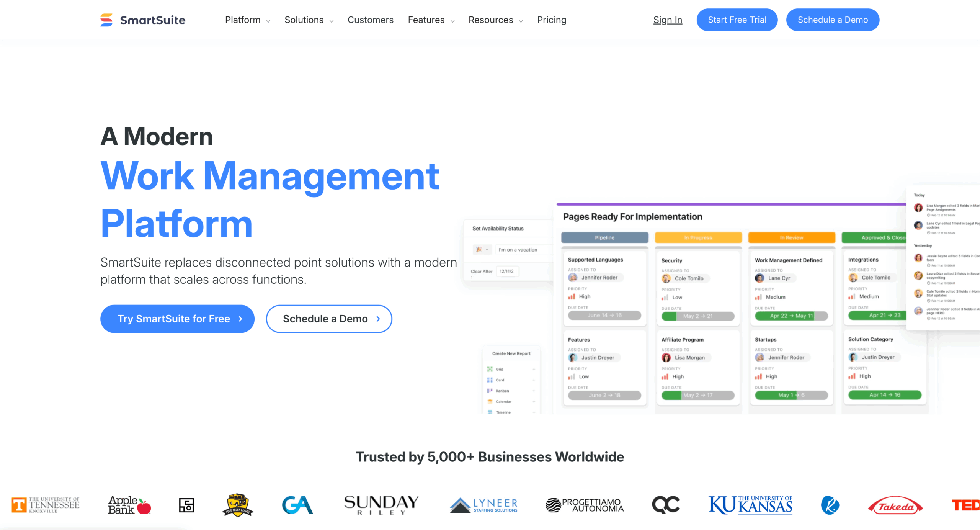Select the Grid report type icon
The width and height of the screenshot is (980, 530).
pyautogui.click(x=490, y=369)
